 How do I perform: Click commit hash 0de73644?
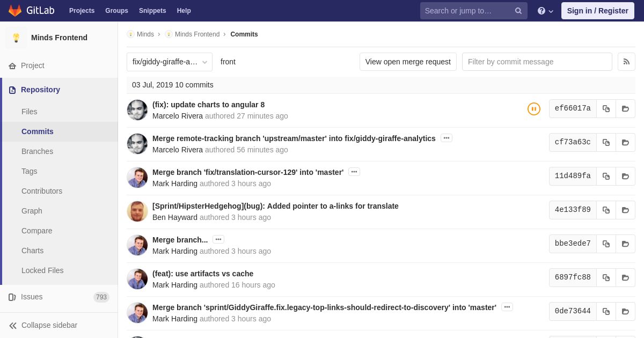[x=573, y=311]
